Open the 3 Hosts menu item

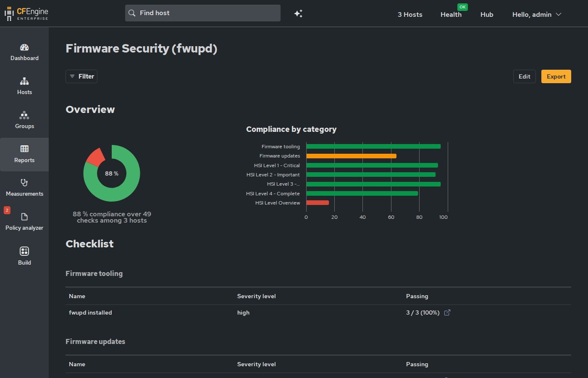pyautogui.click(x=410, y=14)
